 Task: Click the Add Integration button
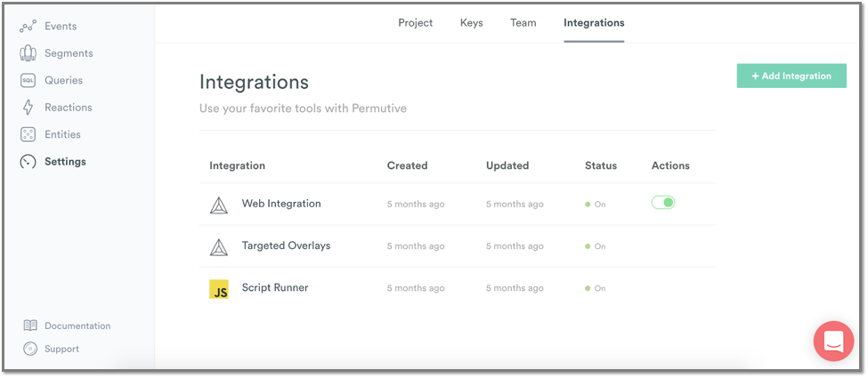[791, 76]
